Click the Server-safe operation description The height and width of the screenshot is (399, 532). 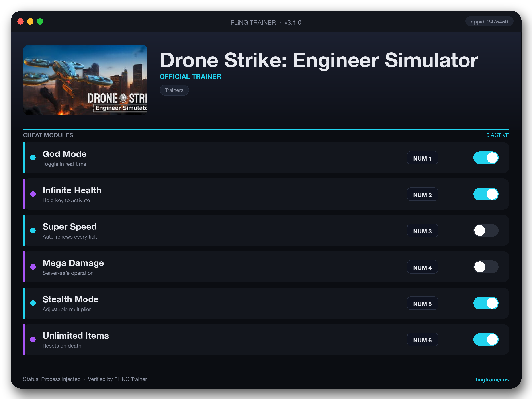click(x=68, y=273)
